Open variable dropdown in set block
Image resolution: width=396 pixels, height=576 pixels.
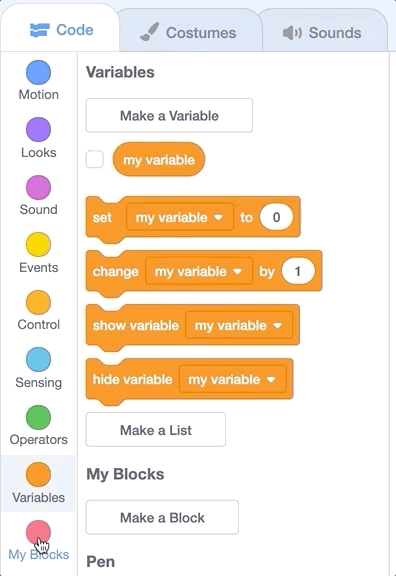point(180,217)
